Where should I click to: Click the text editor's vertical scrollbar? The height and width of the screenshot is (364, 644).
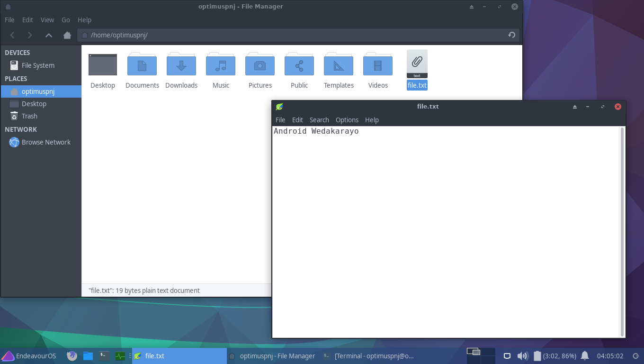point(622,232)
